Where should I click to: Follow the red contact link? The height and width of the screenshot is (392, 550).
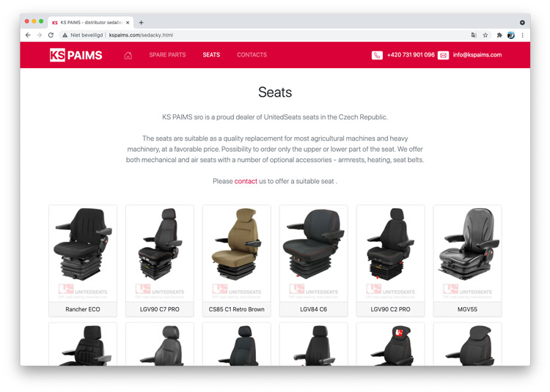[246, 181]
